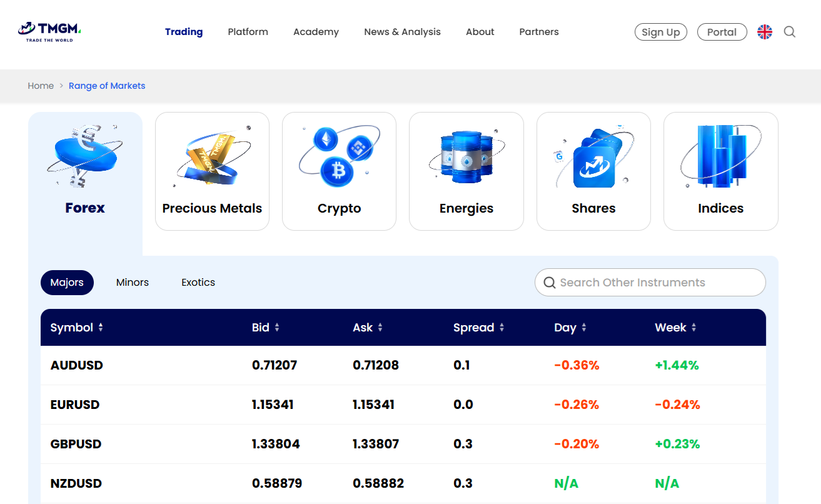Click the NZDUSD symbol

pyautogui.click(x=76, y=483)
